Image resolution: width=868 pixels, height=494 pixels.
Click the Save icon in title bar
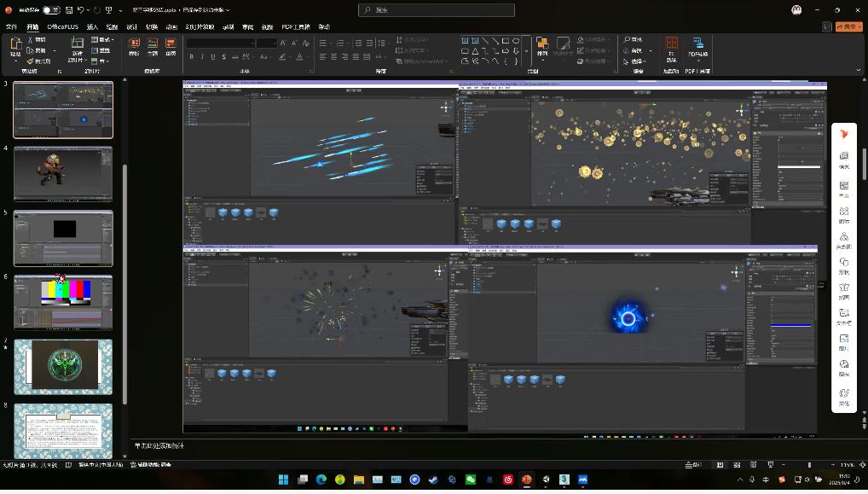[68, 10]
